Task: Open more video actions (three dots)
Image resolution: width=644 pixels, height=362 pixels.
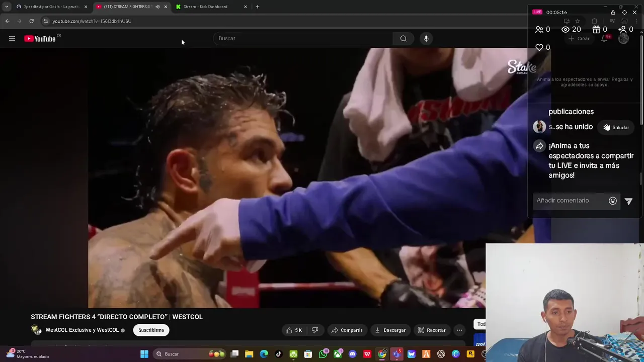Action: 459,330
